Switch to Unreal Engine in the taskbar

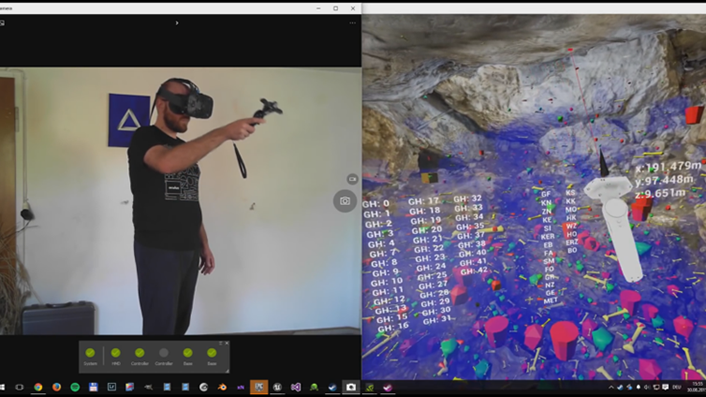(x=278, y=387)
